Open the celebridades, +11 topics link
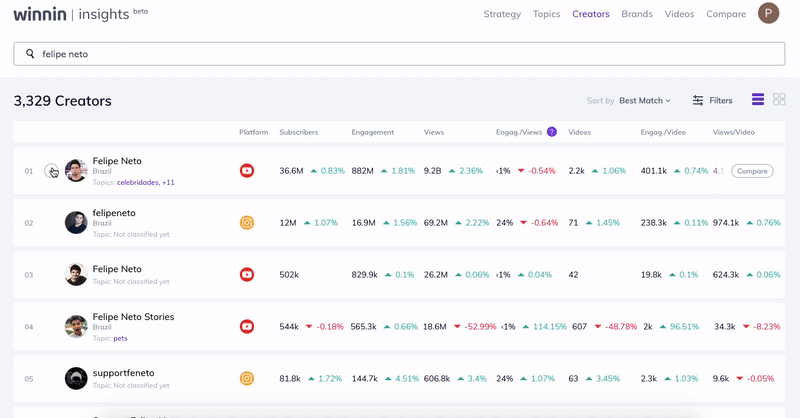Image resolution: width=800 pixels, height=418 pixels. pyautogui.click(x=145, y=182)
